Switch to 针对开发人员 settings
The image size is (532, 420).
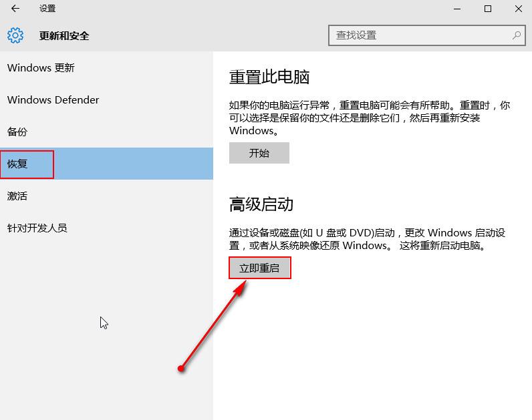37,228
